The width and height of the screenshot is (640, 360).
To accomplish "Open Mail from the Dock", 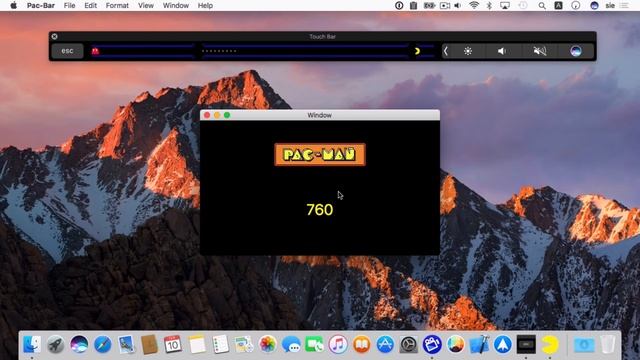I will 126,344.
